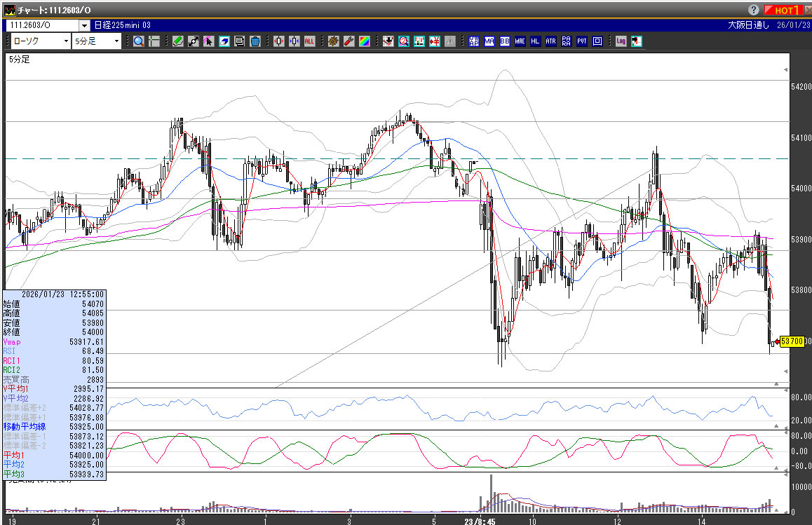Select the green pencil drawing tool
This screenshot has width=812, height=525.
178,41
